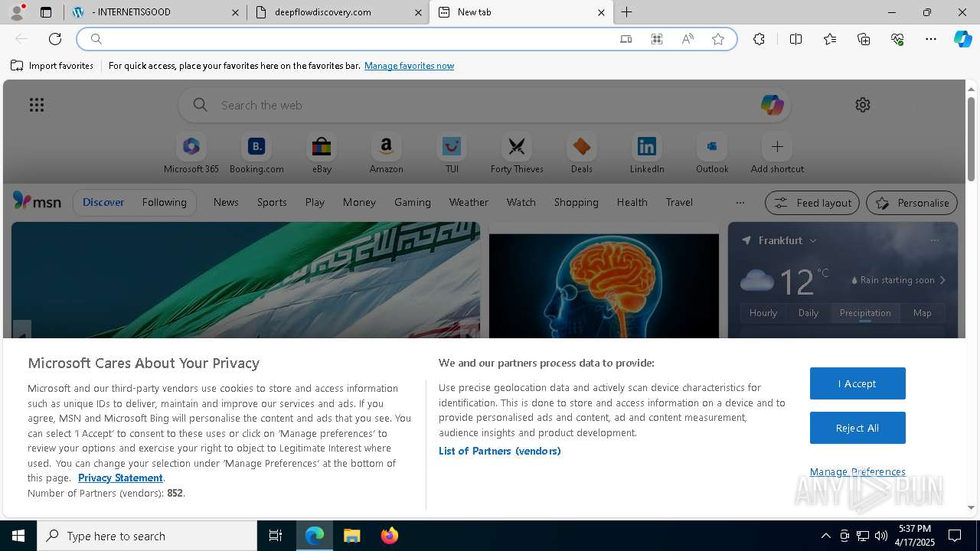Open the Weather section
The height and width of the screenshot is (551, 980).
coord(469,202)
